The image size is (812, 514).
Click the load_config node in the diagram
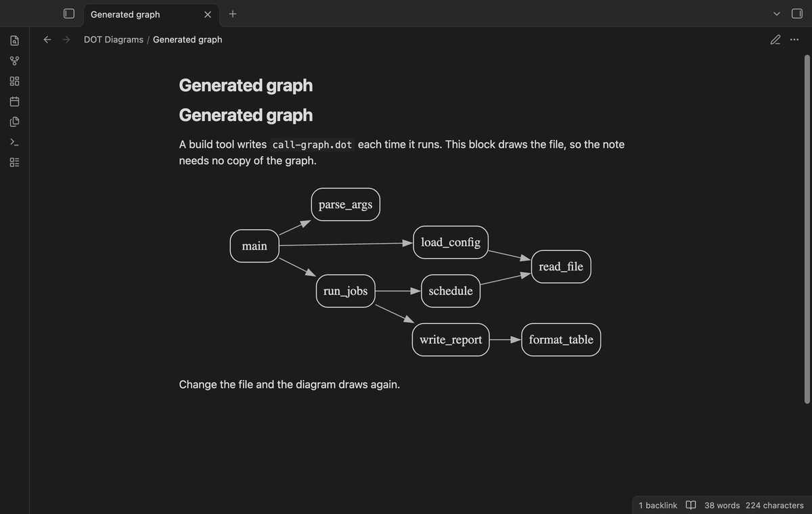(x=451, y=241)
